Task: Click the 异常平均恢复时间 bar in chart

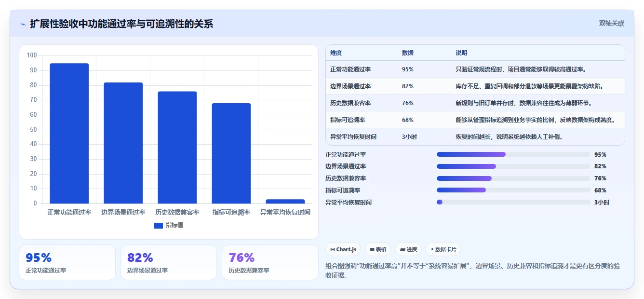Action: click(x=285, y=202)
